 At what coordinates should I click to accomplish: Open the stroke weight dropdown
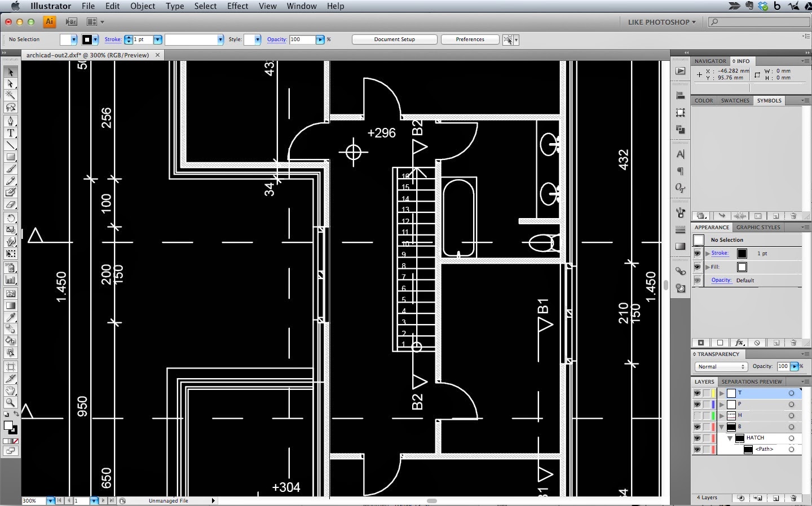(157, 39)
